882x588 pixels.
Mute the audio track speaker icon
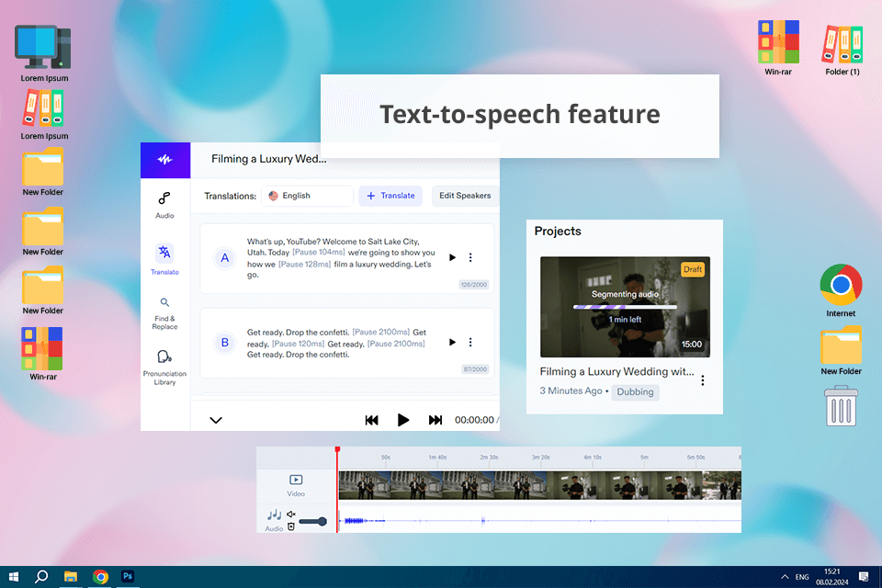click(x=291, y=514)
